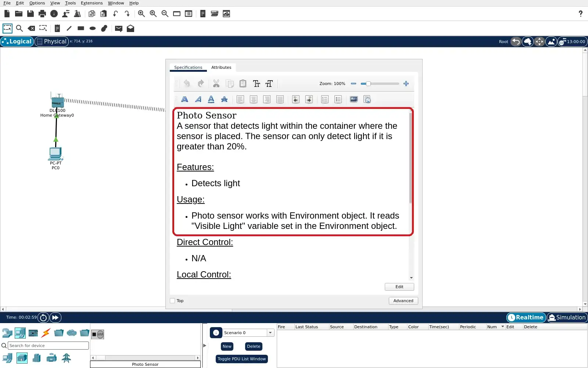Open the Tools menu
The height and width of the screenshot is (368, 588).
70,3
